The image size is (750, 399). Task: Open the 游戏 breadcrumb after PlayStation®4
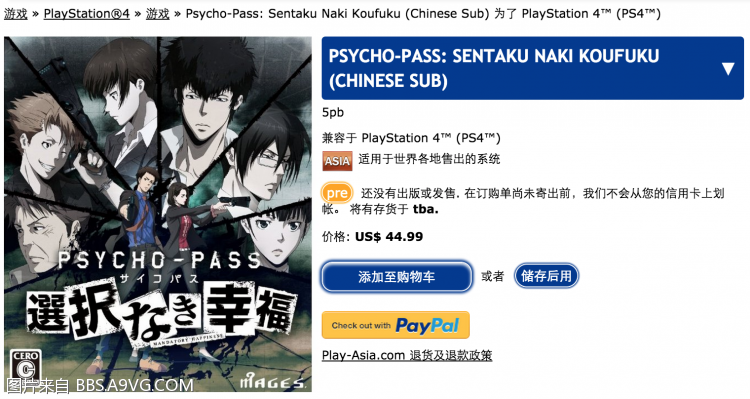click(x=158, y=13)
